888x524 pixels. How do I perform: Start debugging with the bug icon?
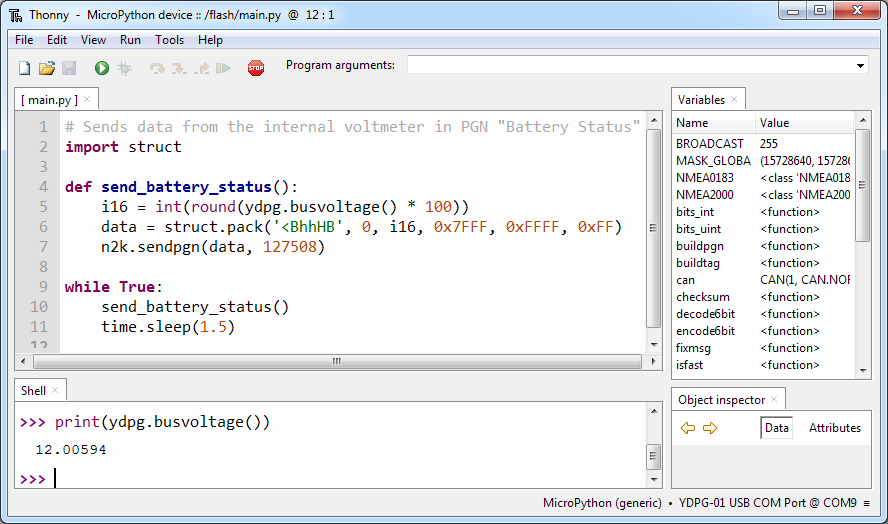tap(124, 69)
